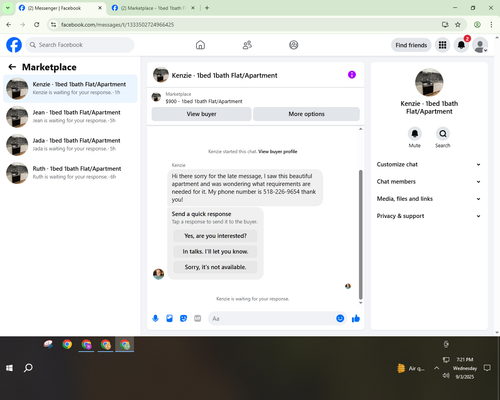
Task: Click the More options button
Action: tap(306, 114)
